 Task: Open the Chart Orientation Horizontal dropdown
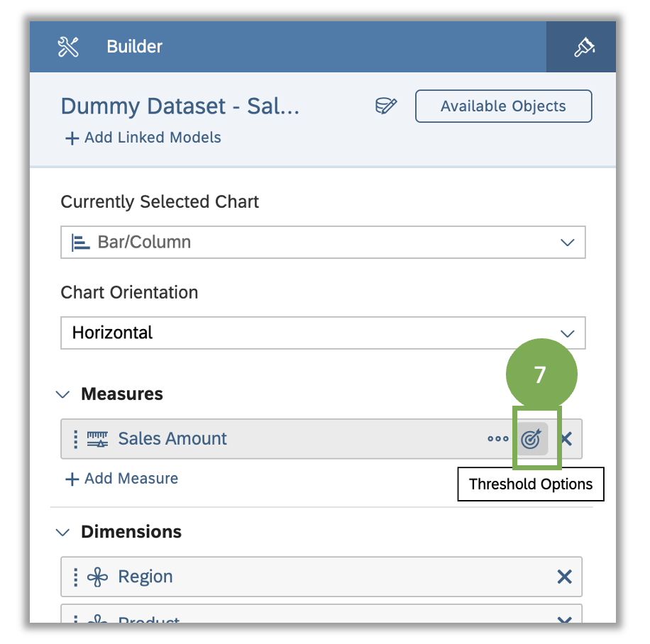(323, 333)
